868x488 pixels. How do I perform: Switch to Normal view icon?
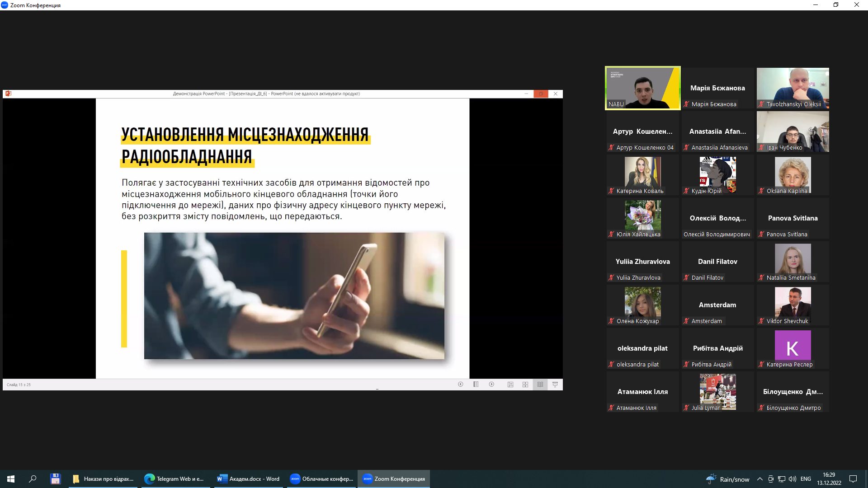point(510,385)
